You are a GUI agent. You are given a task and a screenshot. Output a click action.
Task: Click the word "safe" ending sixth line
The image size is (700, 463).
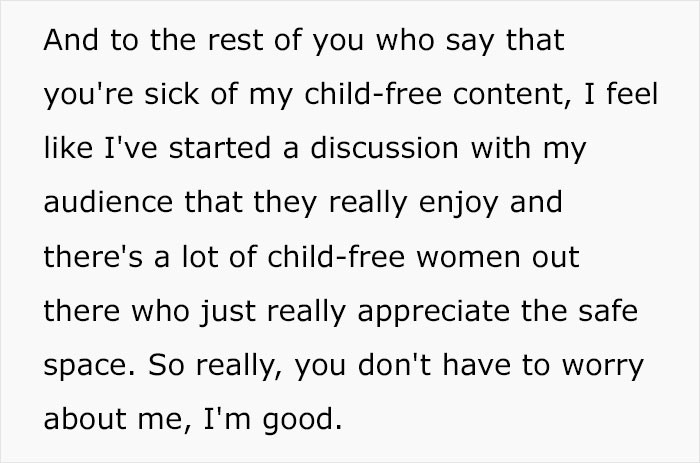tap(608, 311)
